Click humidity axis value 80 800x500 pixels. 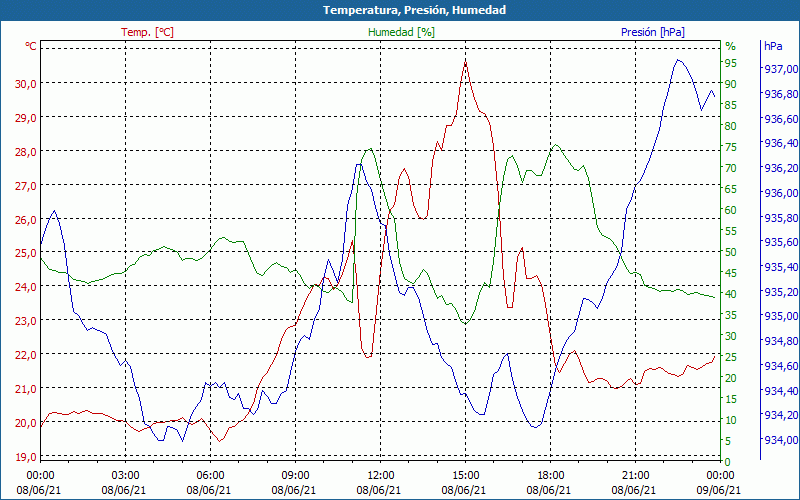731,126
